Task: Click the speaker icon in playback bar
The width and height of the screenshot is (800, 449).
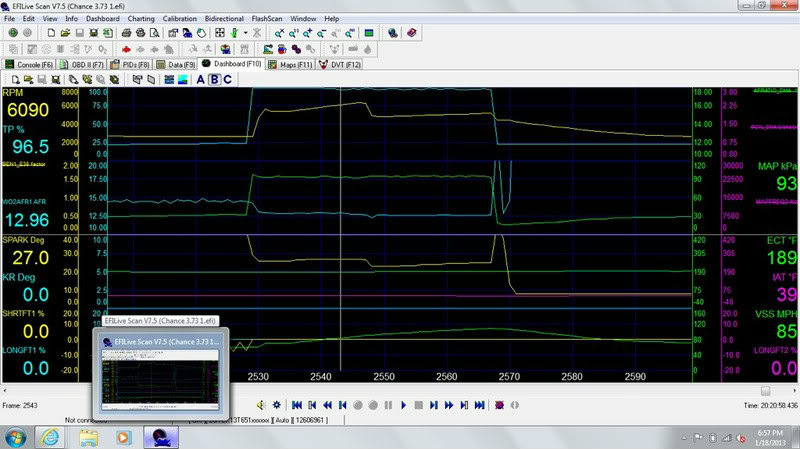Action: click(261, 405)
